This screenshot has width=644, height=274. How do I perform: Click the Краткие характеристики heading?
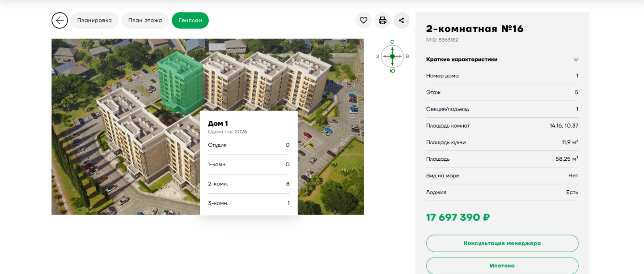(x=462, y=60)
